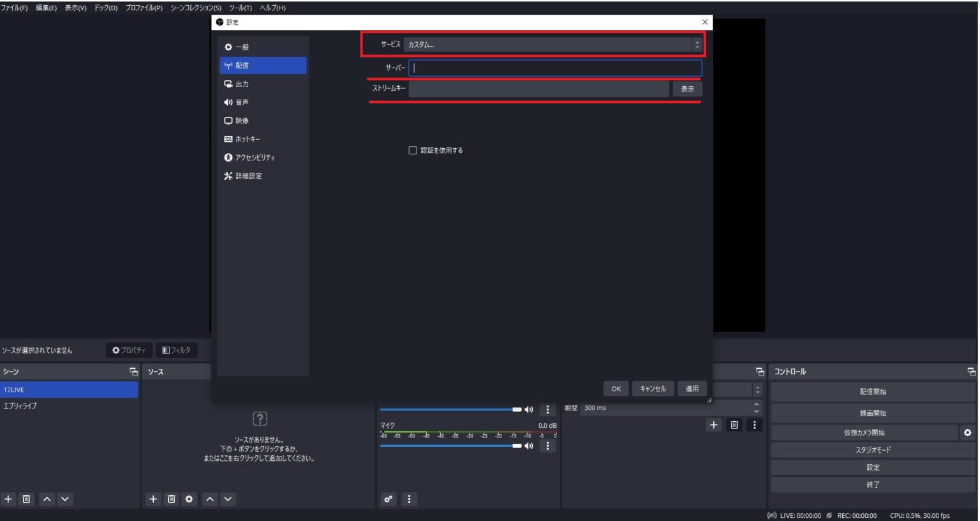Screen dimensions: 980x521
Task: Click the mic channel three-dot options icon
Action: point(547,446)
